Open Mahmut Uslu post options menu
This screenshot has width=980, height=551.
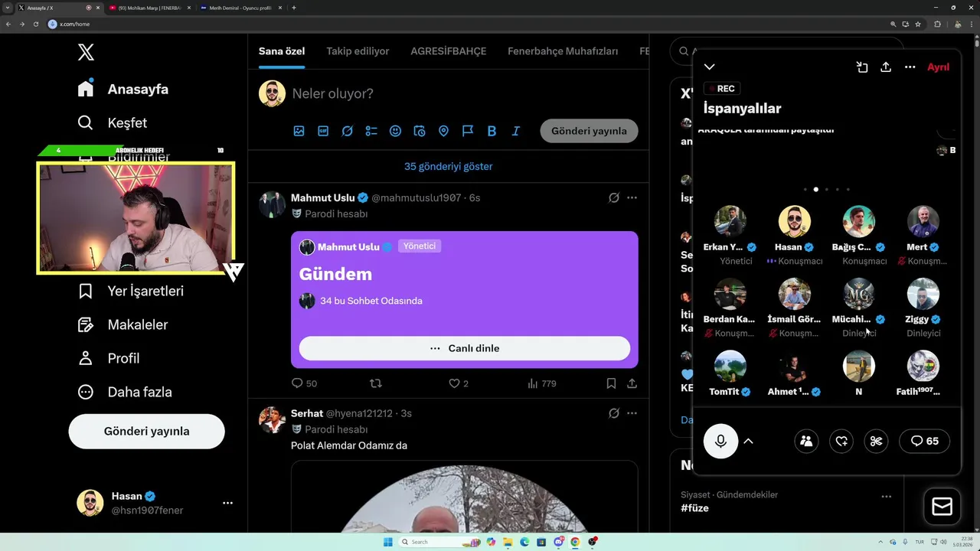click(632, 197)
